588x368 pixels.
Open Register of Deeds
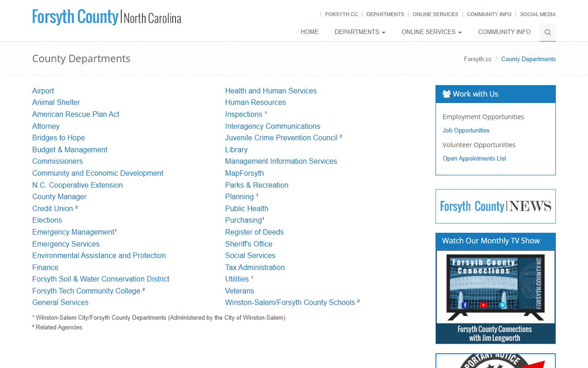point(254,232)
